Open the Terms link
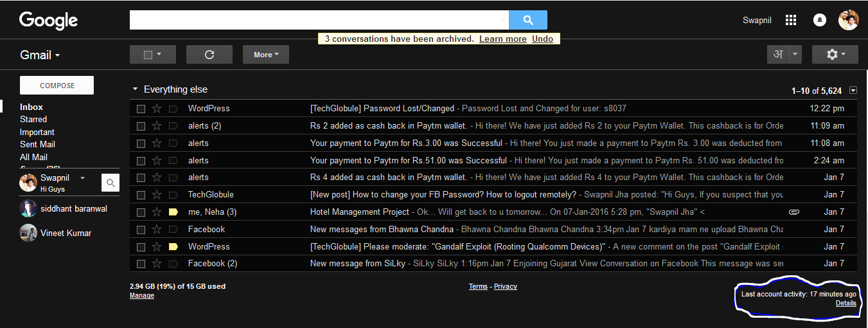 478,287
